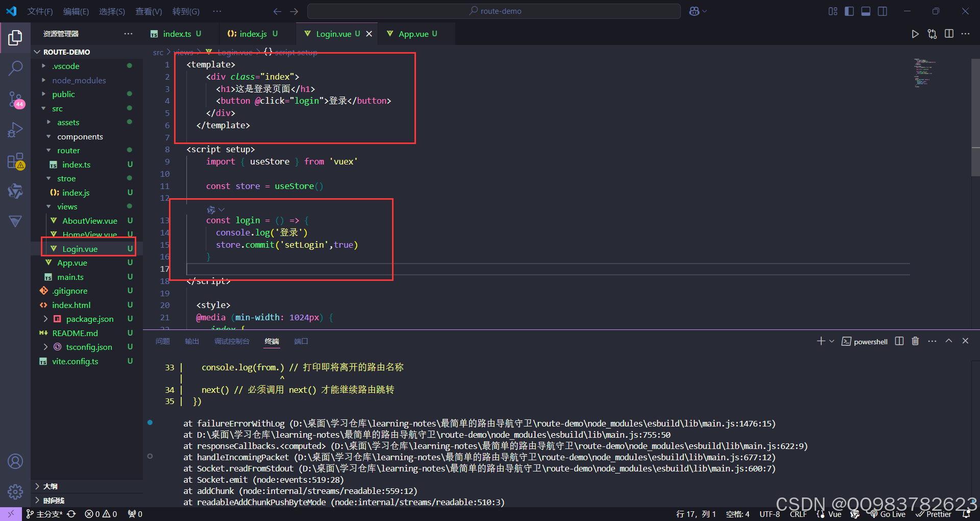Open the terminal launch profile dropdown arrow

831,341
